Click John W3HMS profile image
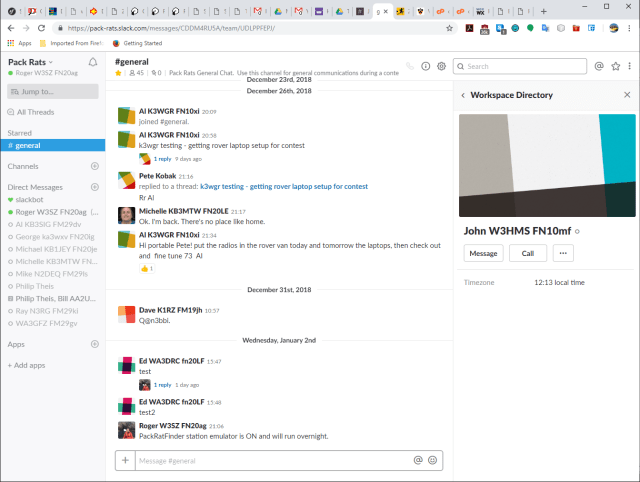Image resolution: width=640 pixels, height=482 pixels. [x=547, y=165]
